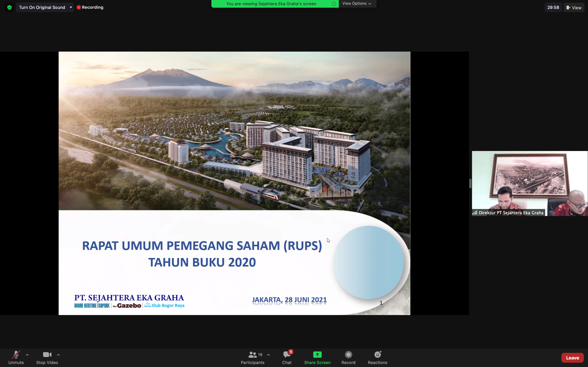The height and width of the screenshot is (367, 588).
Task: Unmute the microphone
Action: point(16,357)
